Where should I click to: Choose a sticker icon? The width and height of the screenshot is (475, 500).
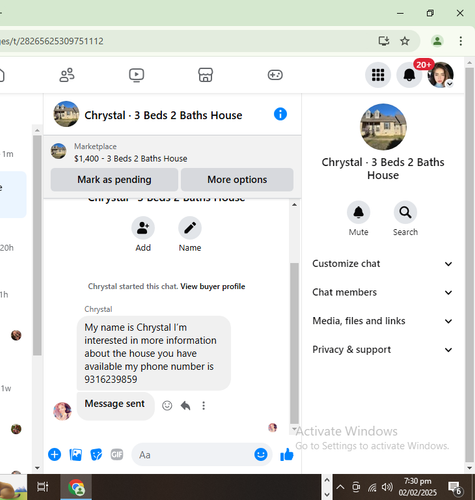pos(96,455)
